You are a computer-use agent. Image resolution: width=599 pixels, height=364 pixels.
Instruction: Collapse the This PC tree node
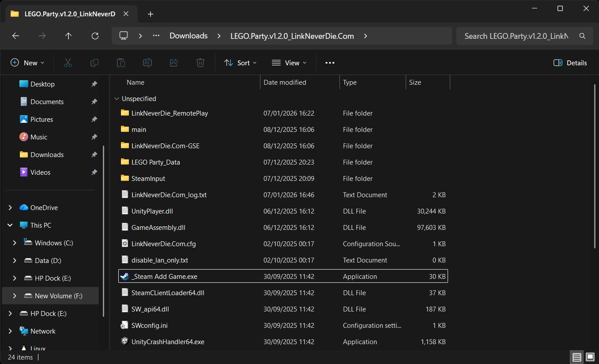click(x=10, y=225)
